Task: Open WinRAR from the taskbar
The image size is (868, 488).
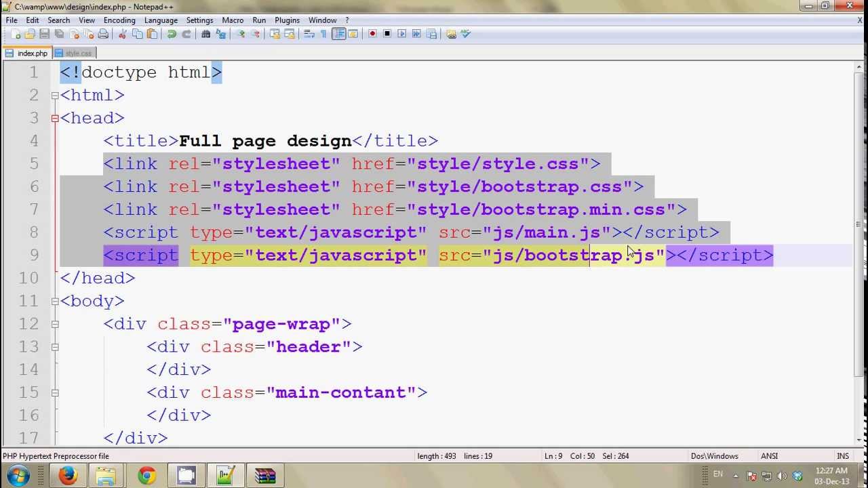Action: 265,476
